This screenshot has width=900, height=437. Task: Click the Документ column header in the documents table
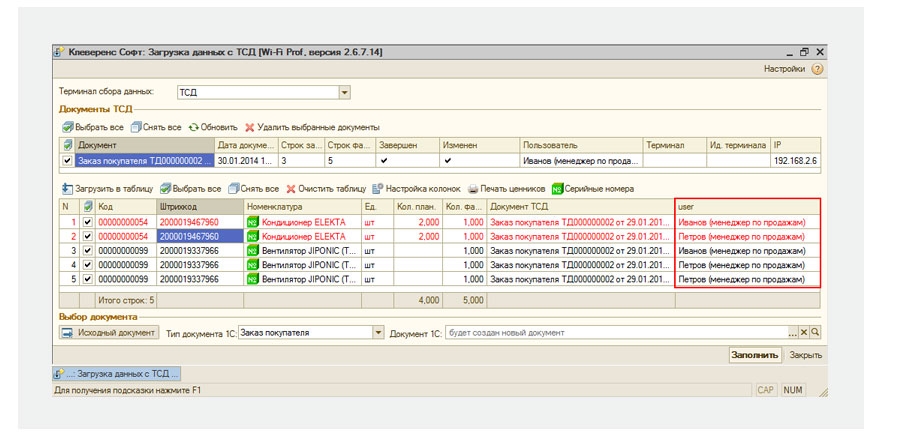coord(145,145)
